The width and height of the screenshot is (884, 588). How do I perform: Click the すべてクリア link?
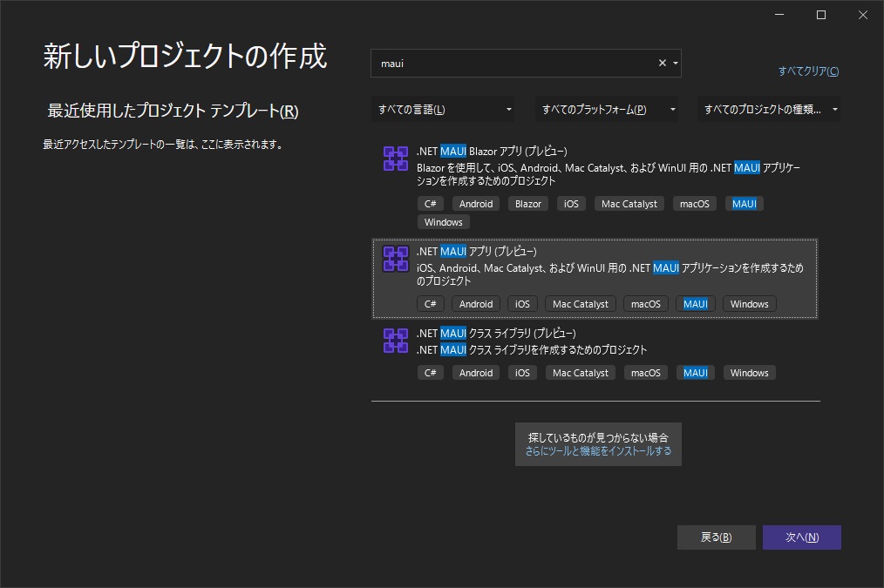point(808,71)
